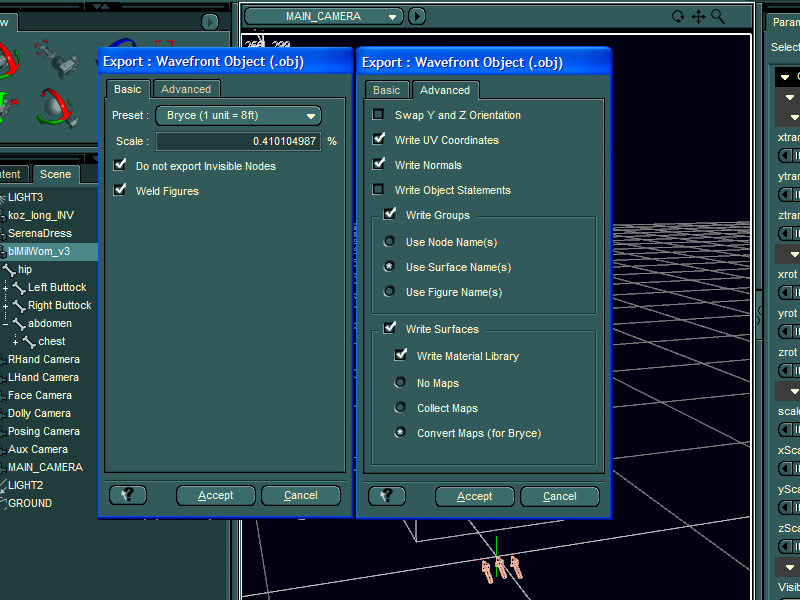Screen dimensions: 800x600
Task: Select blMilWom_v3 in scene tree
Action: pos(39,252)
